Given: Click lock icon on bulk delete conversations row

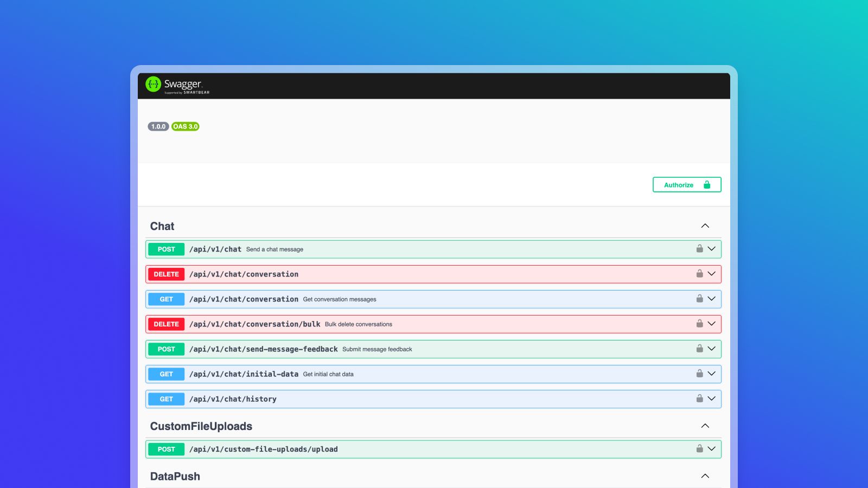Looking at the screenshot, I should (x=699, y=324).
